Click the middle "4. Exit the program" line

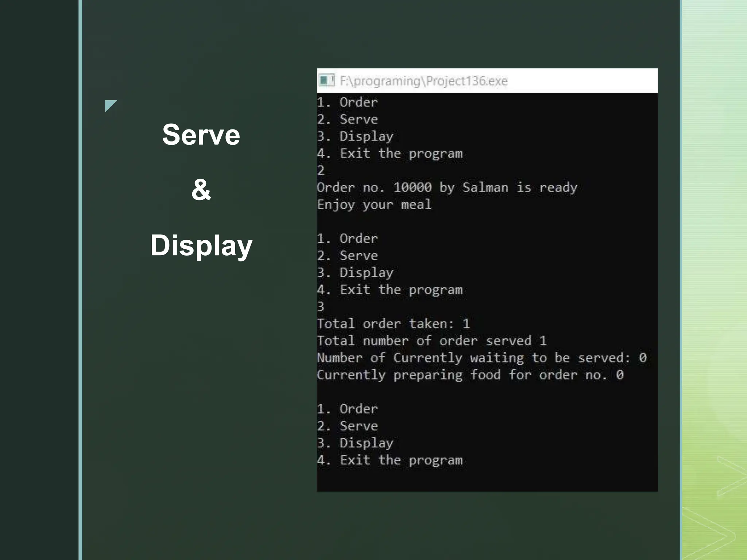click(390, 290)
